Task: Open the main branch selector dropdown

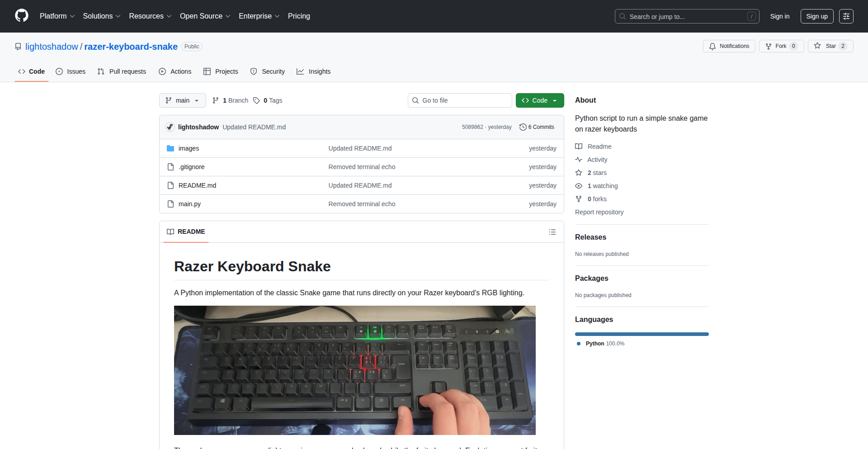Action: [x=182, y=100]
